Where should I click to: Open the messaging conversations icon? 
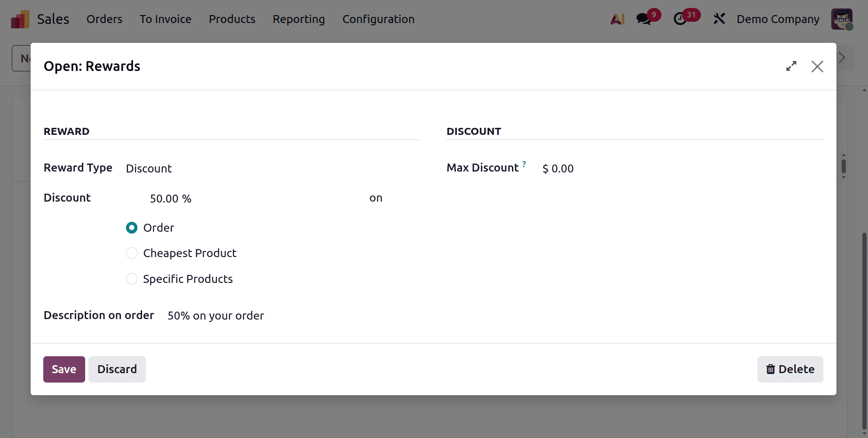(x=643, y=19)
